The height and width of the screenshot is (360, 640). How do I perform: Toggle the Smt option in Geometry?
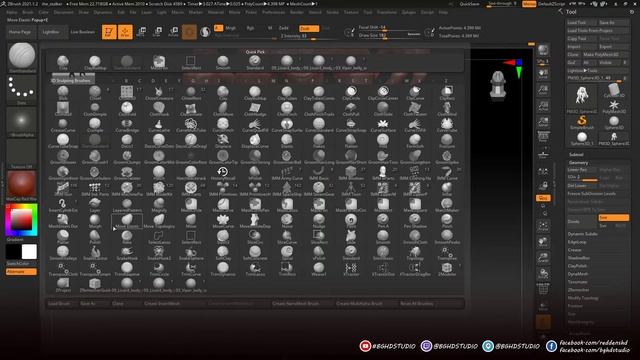(x=613, y=218)
